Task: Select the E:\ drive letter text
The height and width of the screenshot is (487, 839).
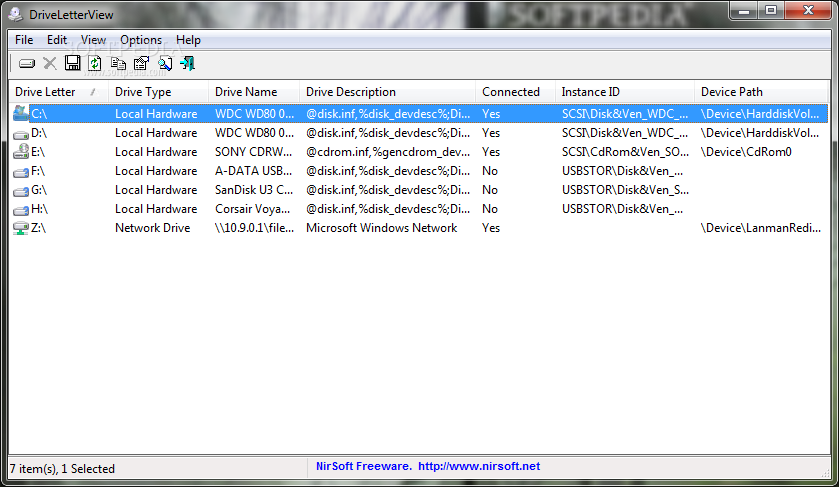Action: pyautogui.click(x=38, y=152)
